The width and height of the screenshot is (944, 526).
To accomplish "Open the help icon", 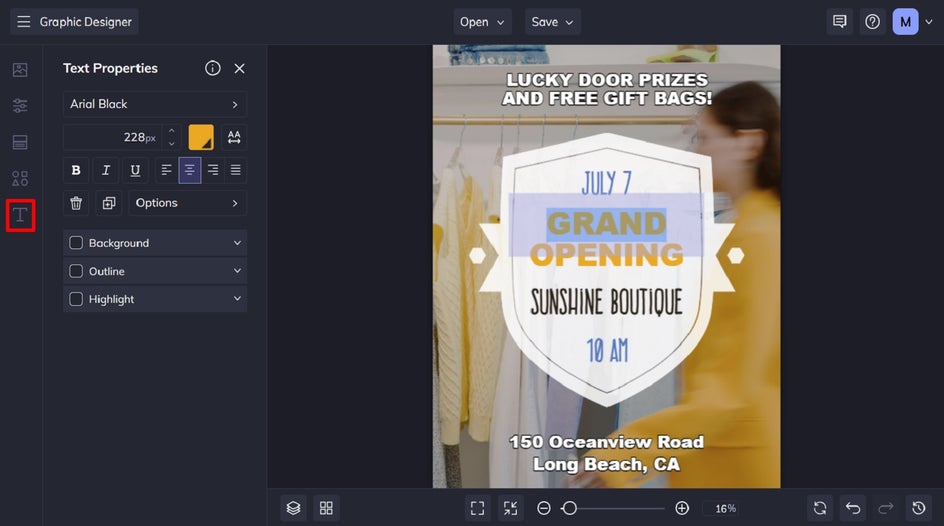I will pyautogui.click(x=872, y=22).
